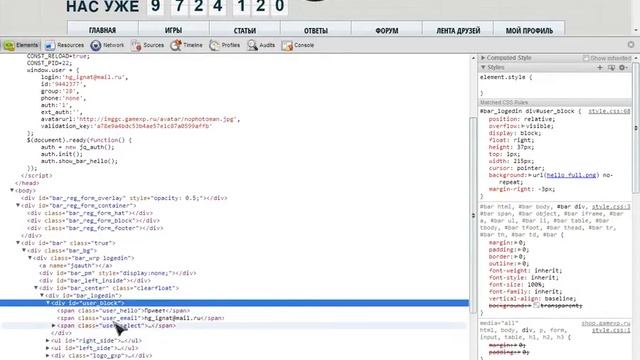Toggle the transparent background color swatch
Image resolution: width=640 pixels, height=360 pixels.
pyautogui.click(x=536, y=305)
